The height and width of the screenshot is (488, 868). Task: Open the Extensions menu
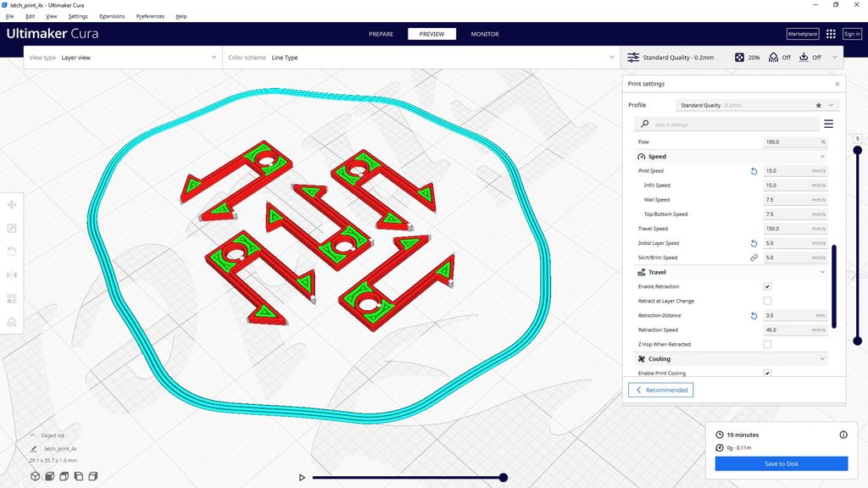(111, 15)
